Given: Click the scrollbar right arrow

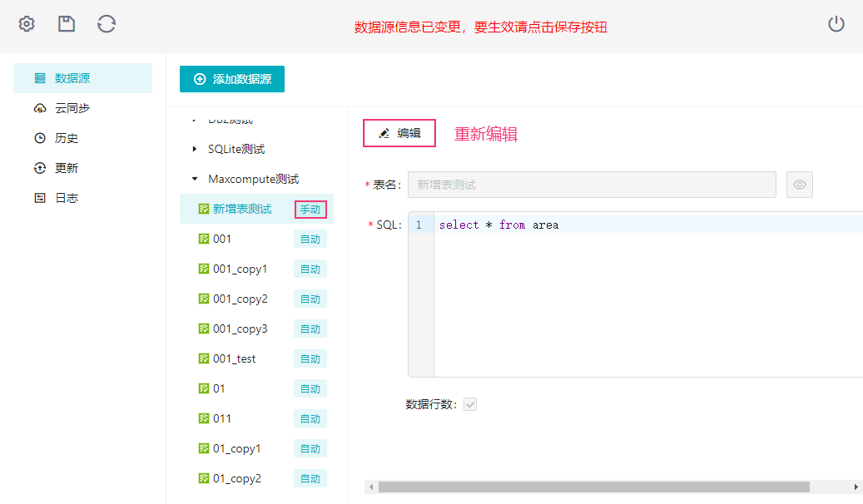Looking at the screenshot, I should coord(856,487).
